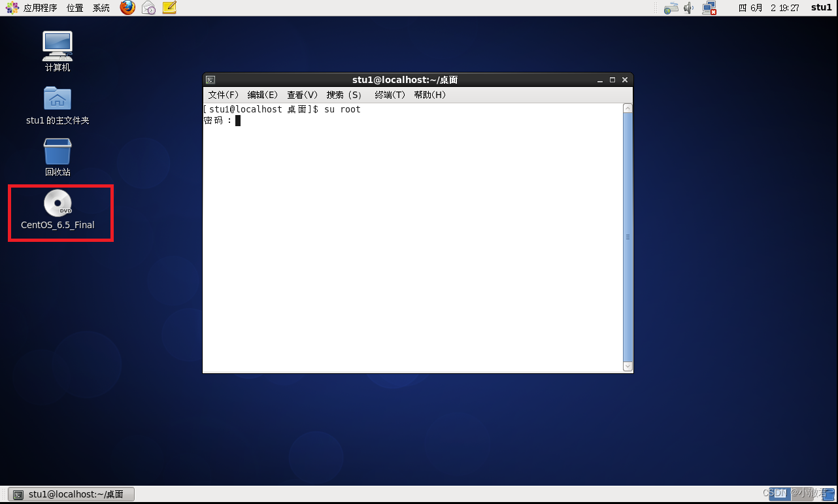Open the 系统 menu on the panel
This screenshot has height=504, width=838.
pos(101,8)
